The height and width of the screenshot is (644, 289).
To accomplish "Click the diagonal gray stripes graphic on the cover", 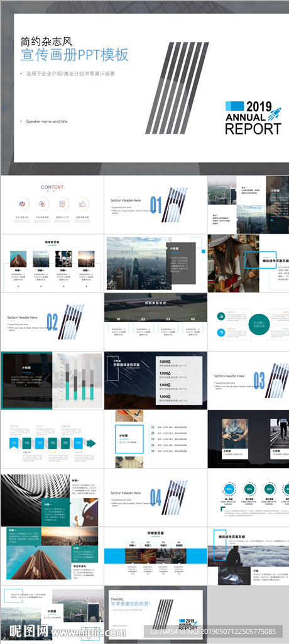I will (177, 88).
